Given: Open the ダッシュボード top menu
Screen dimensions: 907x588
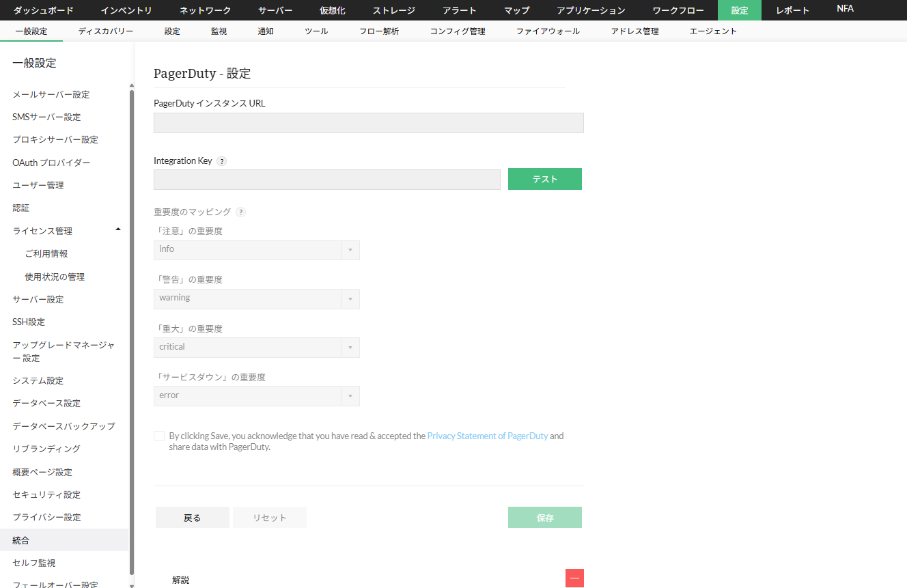Looking at the screenshot, I should 43,10.
